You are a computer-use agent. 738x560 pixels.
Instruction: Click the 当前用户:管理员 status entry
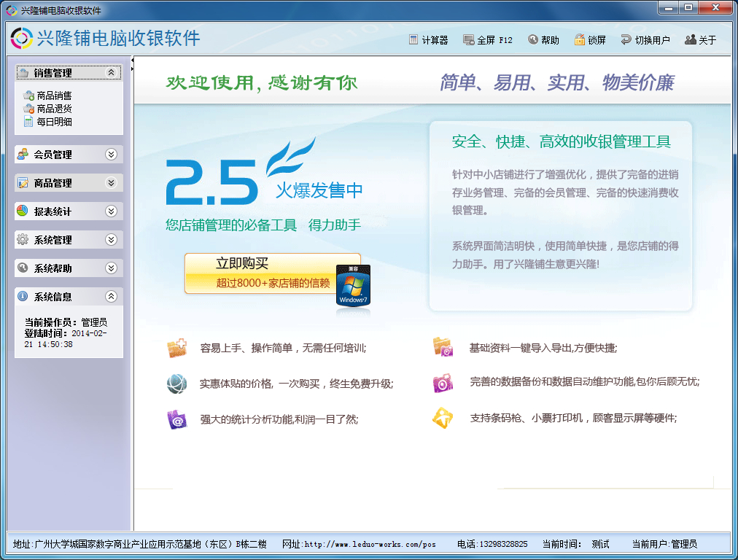664,544
